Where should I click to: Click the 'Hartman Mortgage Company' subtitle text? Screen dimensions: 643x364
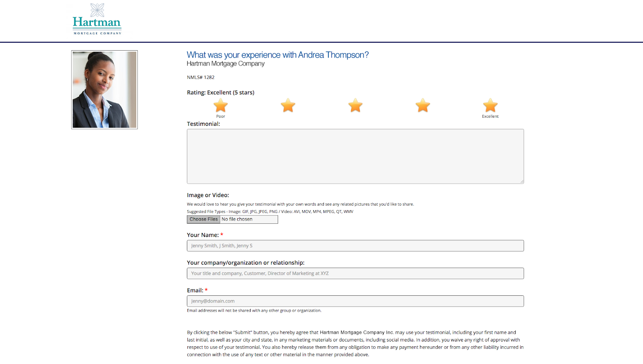click(225, 64)
